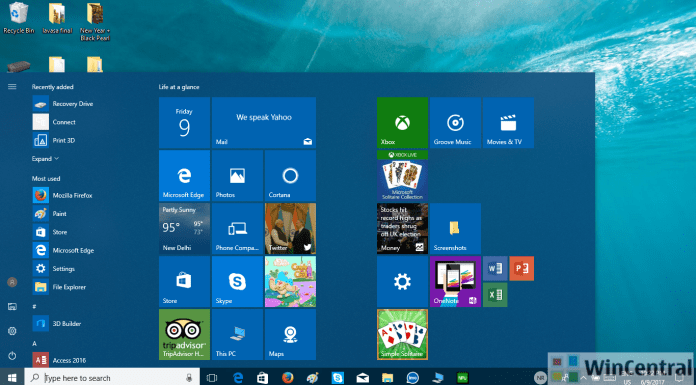696x385 pixels.
Task: Launch the PowerPoint small tile
Action: 522,268
